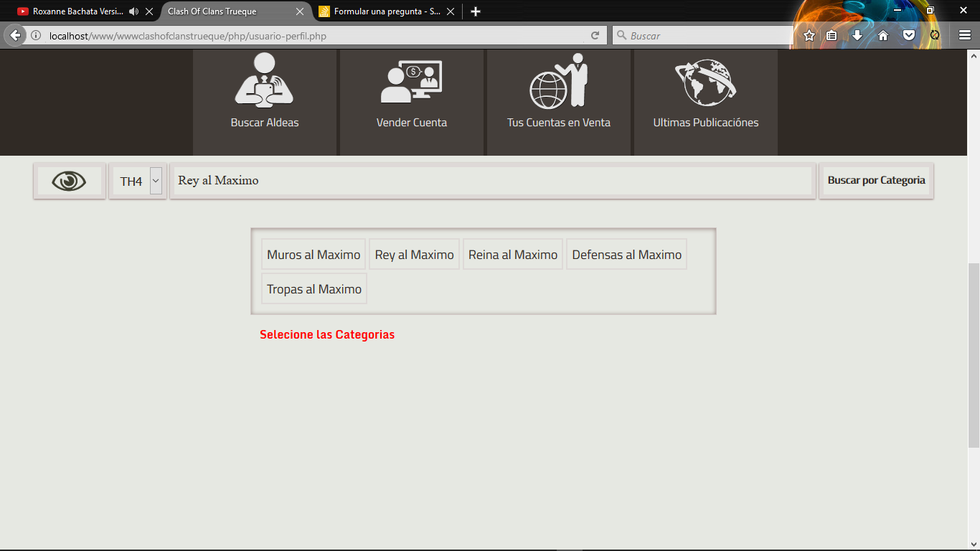This screenshot has height=551, width=980.
Task: Open the downloads arrow icon
Action: tap(857, 35)
